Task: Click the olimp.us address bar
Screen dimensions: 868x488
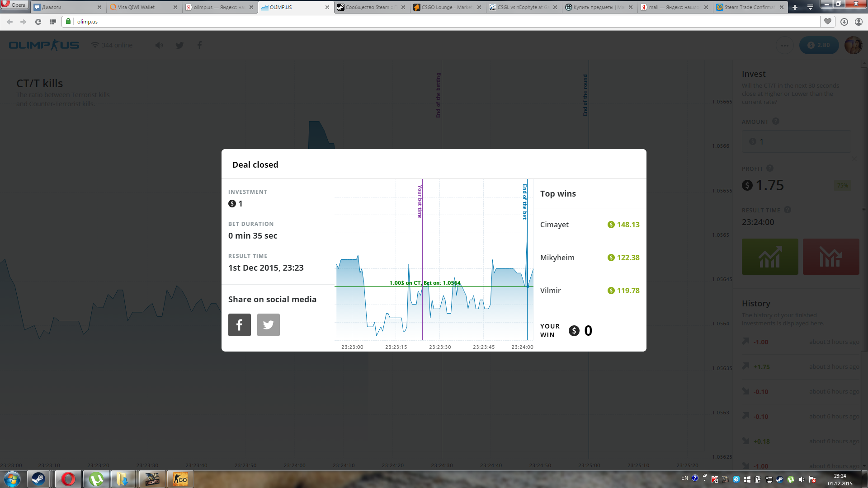Action: (x=441, y=22)
